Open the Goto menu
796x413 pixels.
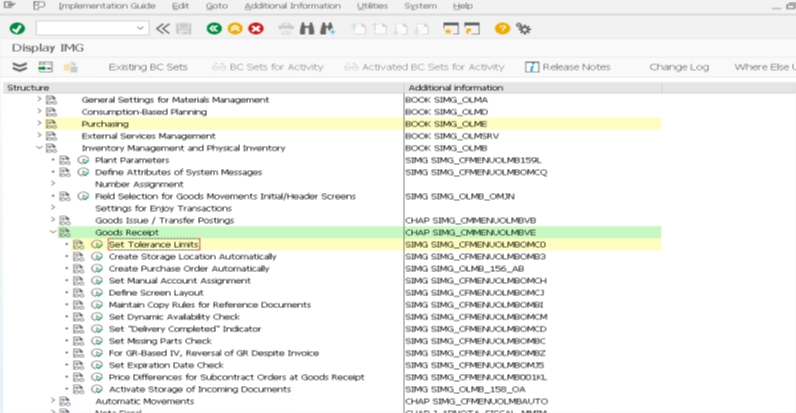(217, 6)
